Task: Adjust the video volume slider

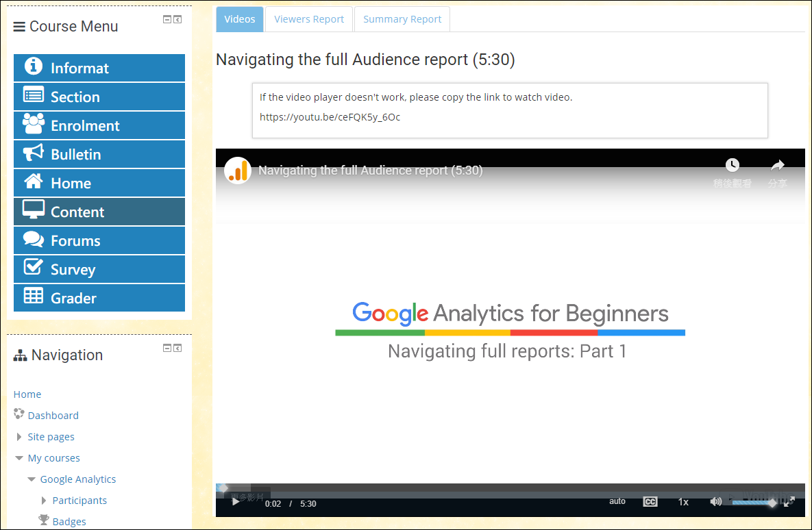Action: [x=752, y=503]
